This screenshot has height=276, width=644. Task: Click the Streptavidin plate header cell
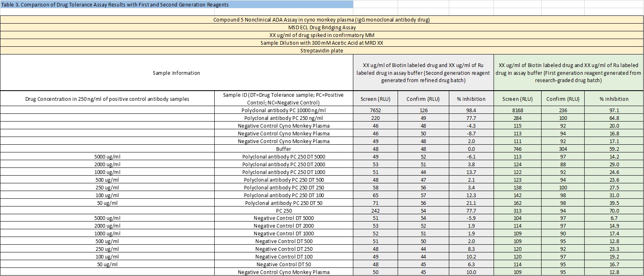pos(322,51)
